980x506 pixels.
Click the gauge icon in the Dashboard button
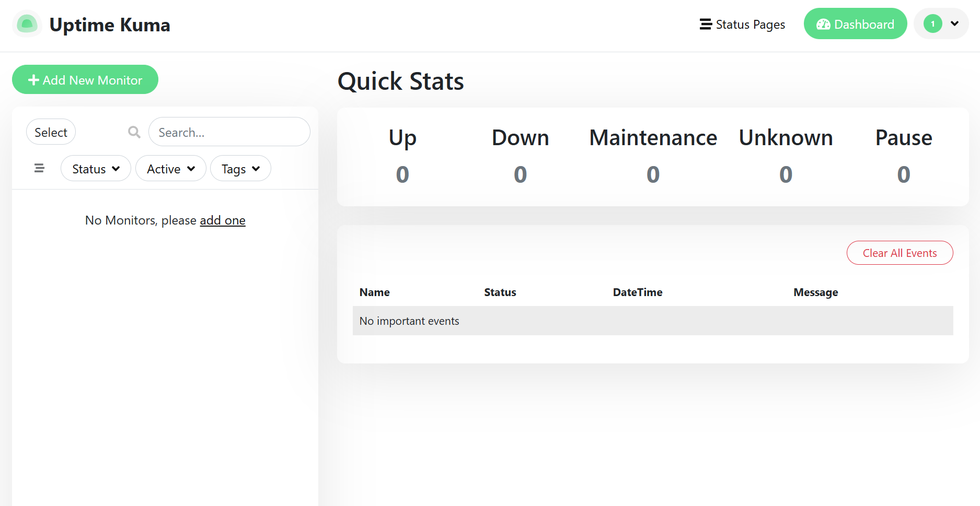click(x=823, y=25)
